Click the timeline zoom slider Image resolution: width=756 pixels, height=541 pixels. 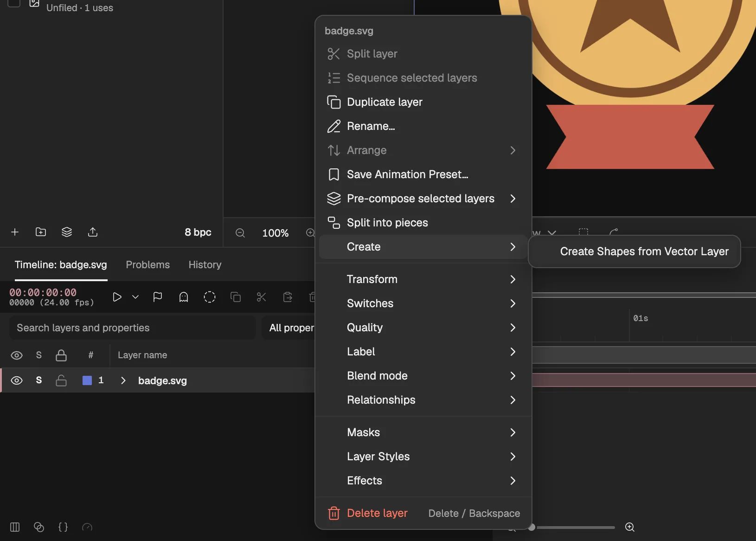point(573,527)
